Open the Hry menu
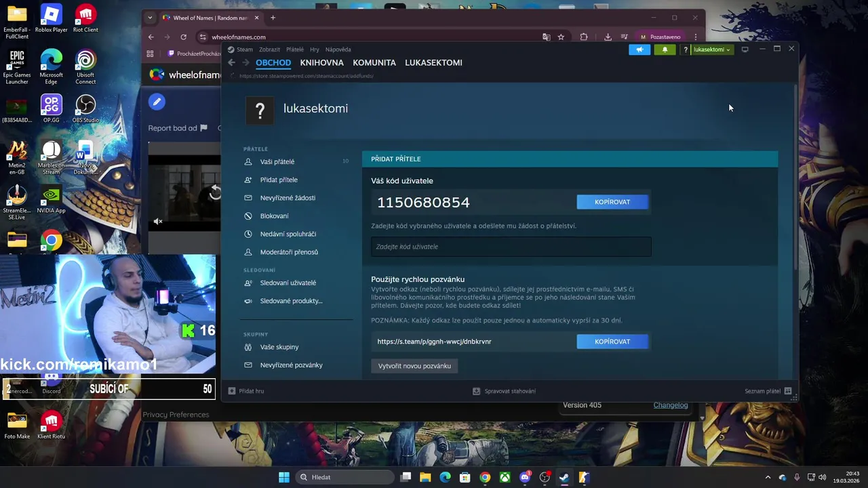 click(315, 49)
